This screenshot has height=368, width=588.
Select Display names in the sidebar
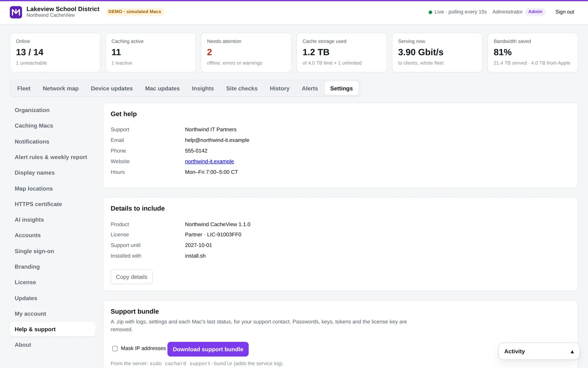(x=53, y=173)
